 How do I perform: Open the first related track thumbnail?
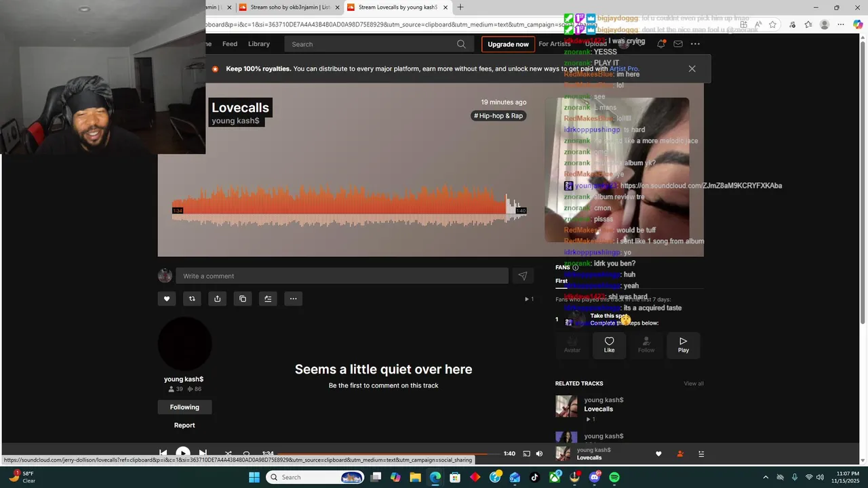pos(566,407)
